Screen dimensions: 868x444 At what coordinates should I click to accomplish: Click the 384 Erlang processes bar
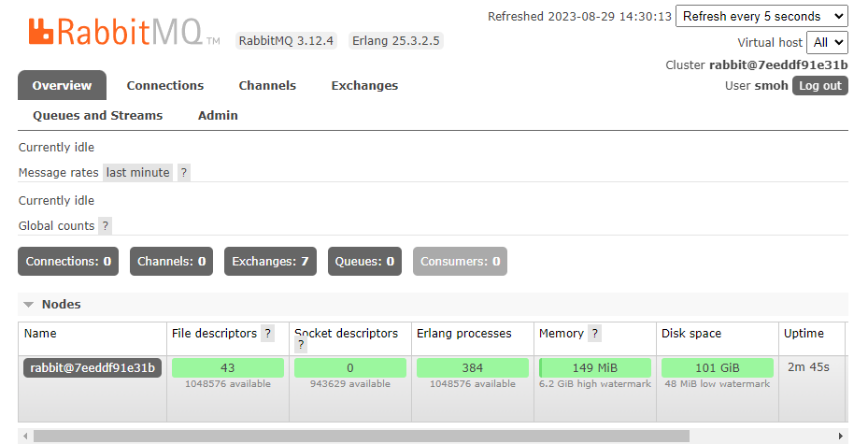[473, 367]
